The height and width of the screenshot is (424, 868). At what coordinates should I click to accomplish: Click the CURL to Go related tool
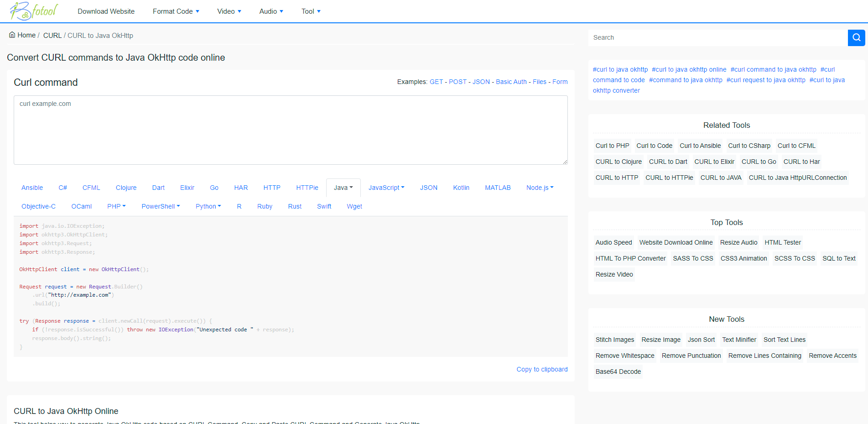tap(759, 162)
